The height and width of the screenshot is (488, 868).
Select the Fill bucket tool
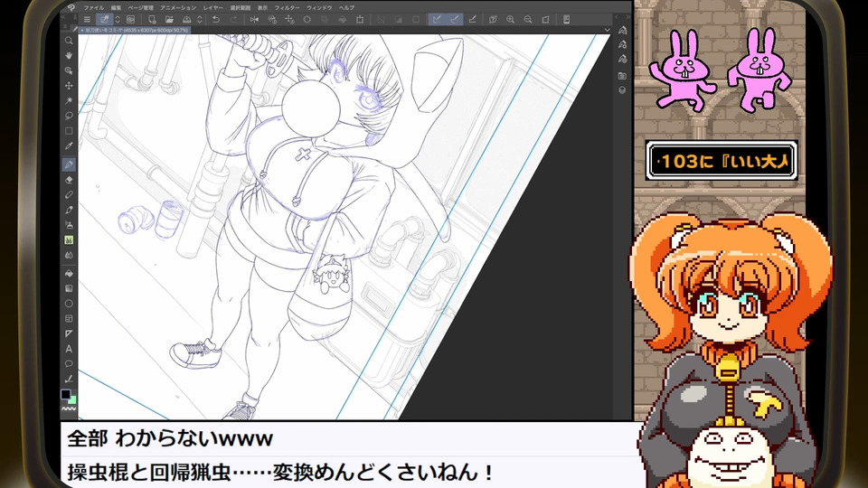69,273
